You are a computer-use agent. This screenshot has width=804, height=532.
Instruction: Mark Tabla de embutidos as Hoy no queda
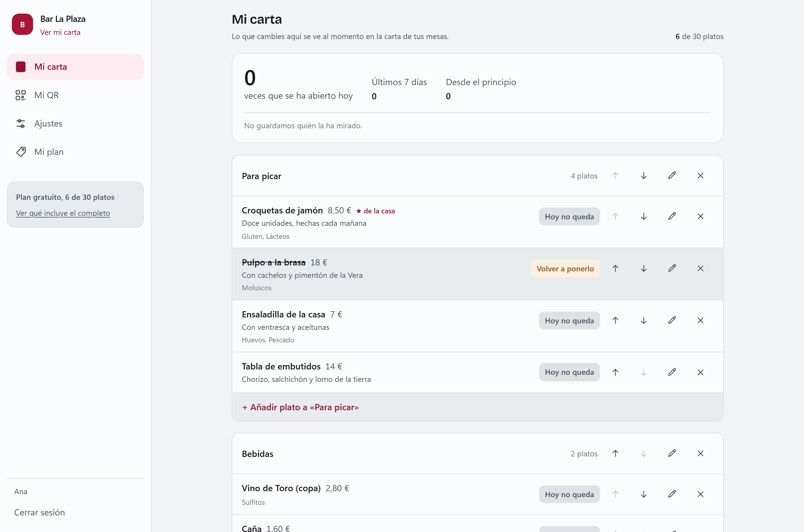tap(569, 372)
